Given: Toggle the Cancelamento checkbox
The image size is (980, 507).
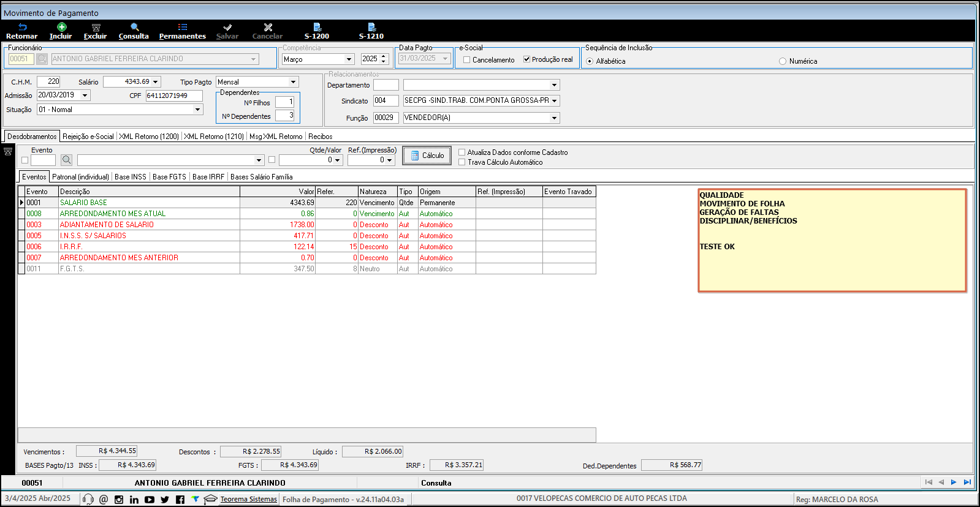Looking at the screenshot, I should click(x=467, y=60).
